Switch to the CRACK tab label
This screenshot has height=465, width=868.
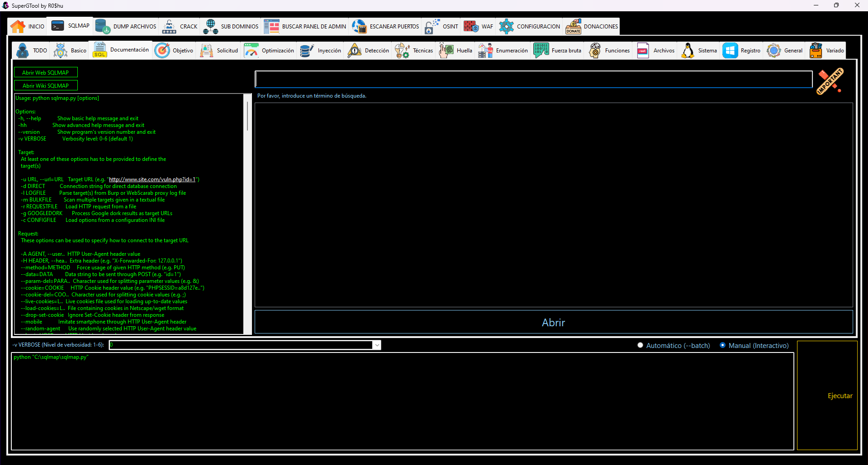[x=189, y=27]
